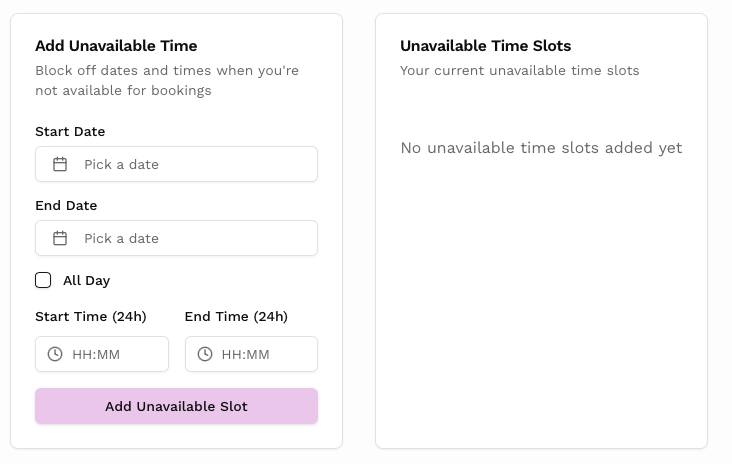Click the "No unavailable time slots added yet" message
The image size is (732, 464).
coord(541,148)
